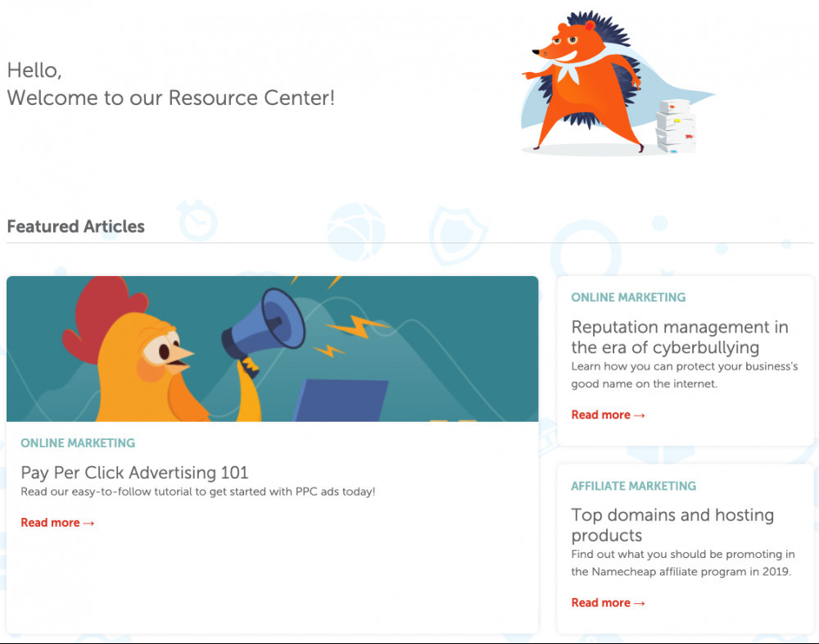This screenshot has height=644, width=819.
Task: Select the rooster with megaphone article image
Action: click(272, 349)
